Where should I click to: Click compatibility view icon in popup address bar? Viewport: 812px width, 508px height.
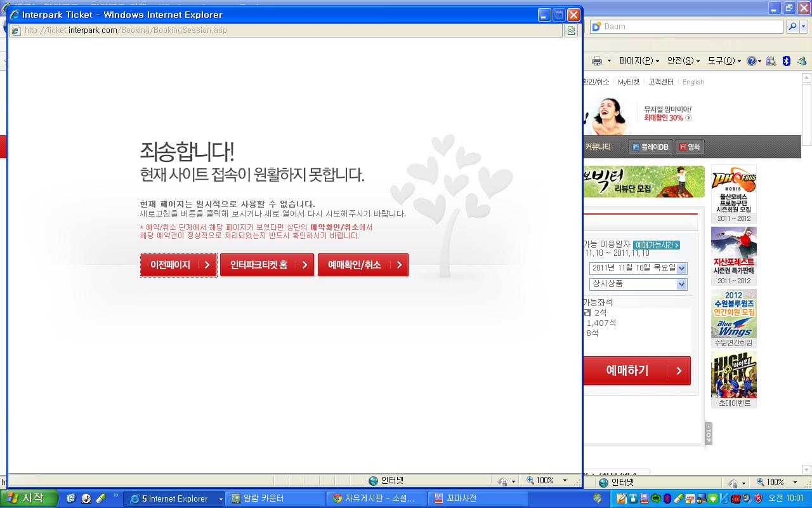(572, 30)
